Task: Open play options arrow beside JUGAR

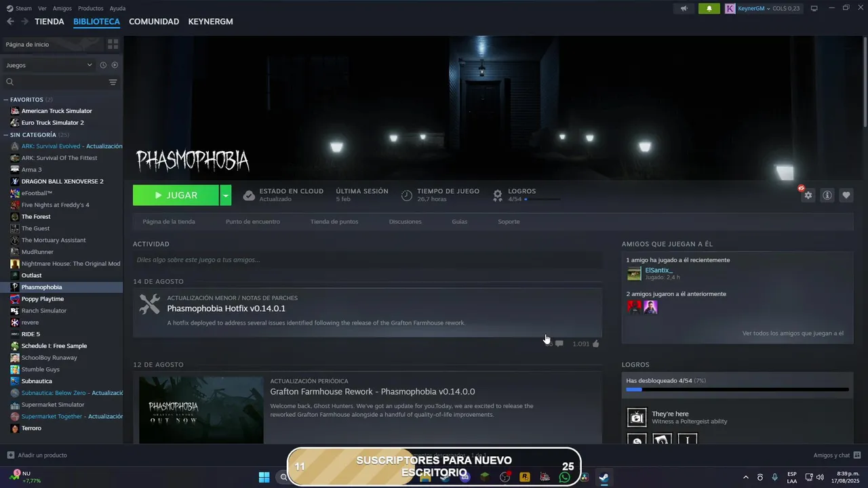Action: (x=226, y=195)
